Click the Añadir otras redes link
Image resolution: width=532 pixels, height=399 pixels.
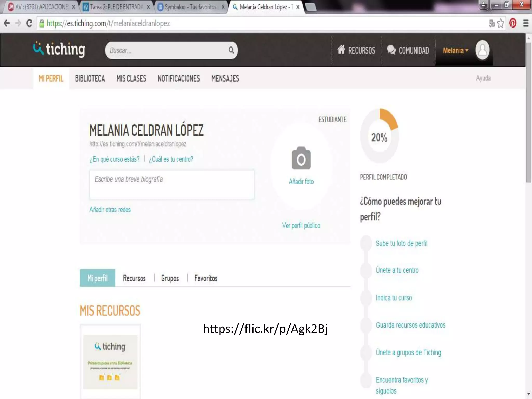pos(110,210)
